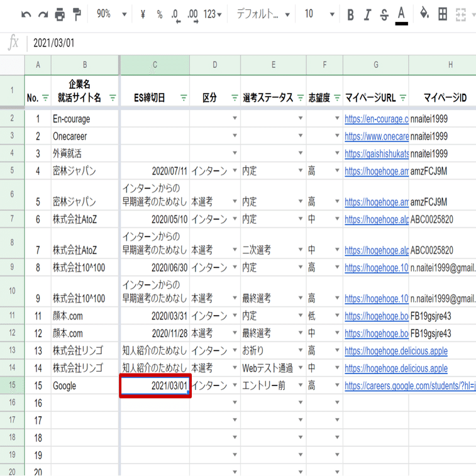This screenshot has height=476, width=476.
Task: Open the filter on 選考ステータス column
Action: click(301, 97)
